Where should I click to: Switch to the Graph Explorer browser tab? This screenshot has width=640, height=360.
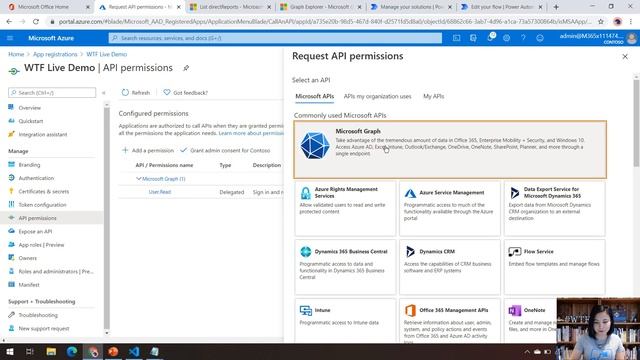pos(321,7)
